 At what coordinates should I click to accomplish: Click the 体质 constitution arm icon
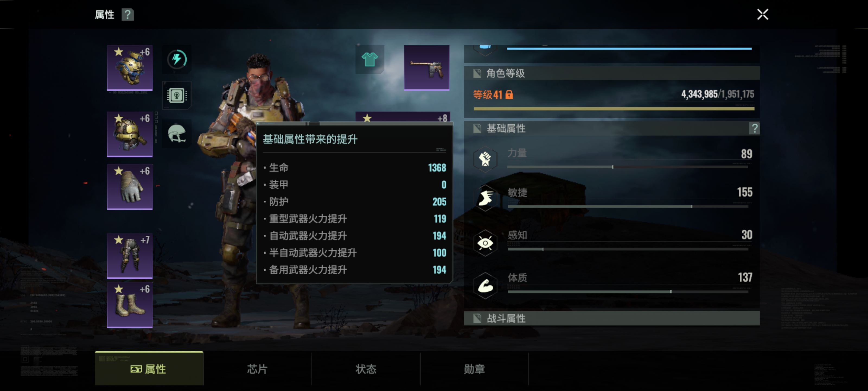click(x=485, y=286)
